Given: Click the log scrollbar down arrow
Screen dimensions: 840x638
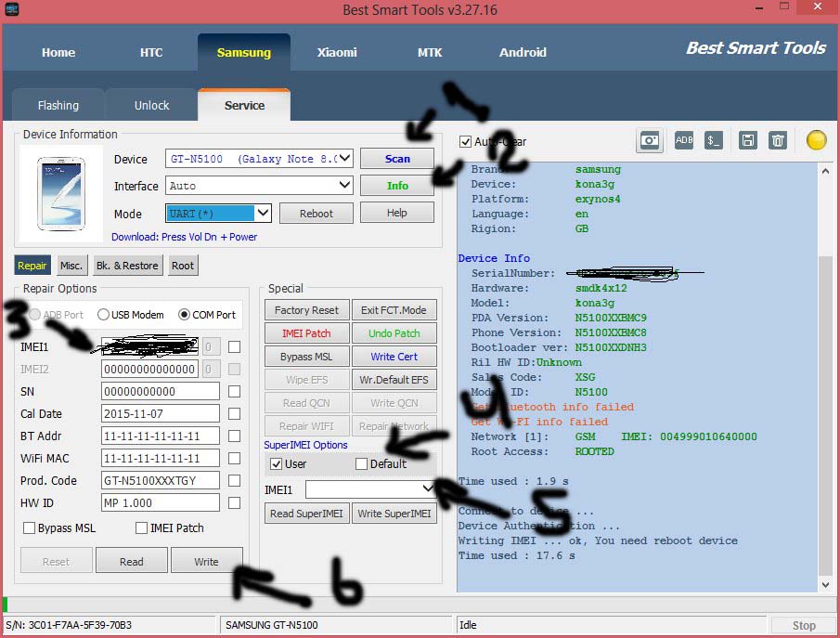Looking at the screenshot, I should [825, 584].
